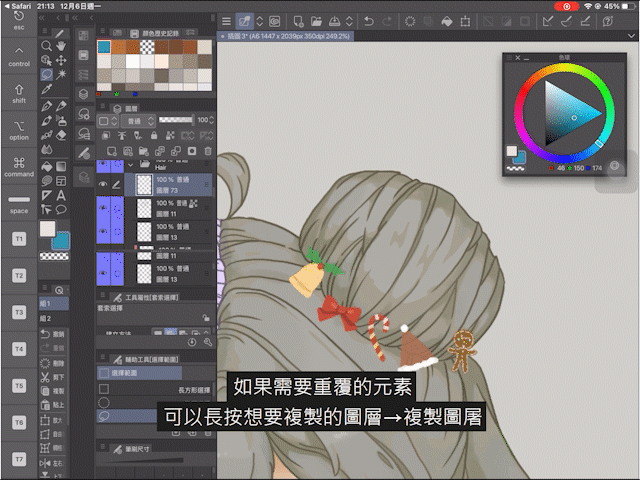
Task: Click stepper arrows beside Clip Studio icon
Action: point(260,21)
